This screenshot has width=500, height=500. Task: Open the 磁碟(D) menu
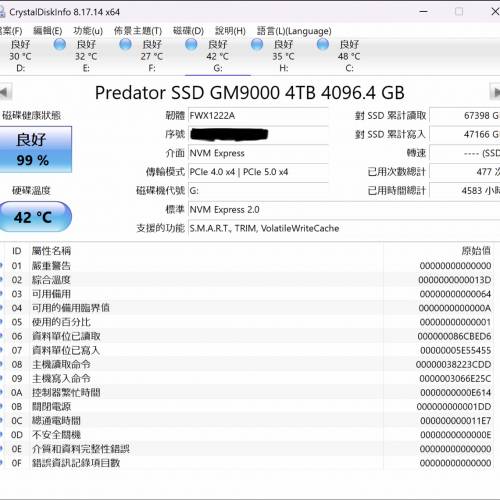(188, 31)
